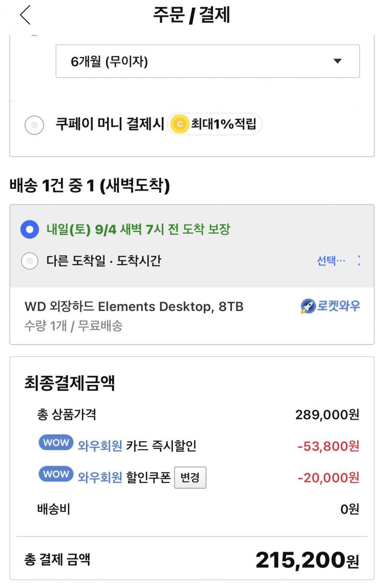Tap the 215,200원 total payment amount
This screenshot has width=384, height=588.
307,560
